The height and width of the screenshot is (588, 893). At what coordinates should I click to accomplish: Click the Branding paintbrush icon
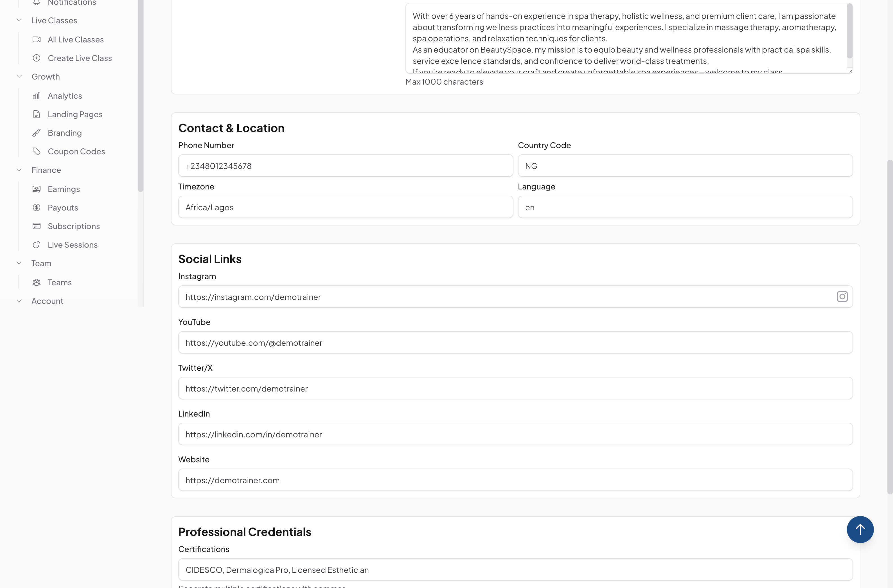click(x=36, y=133)
